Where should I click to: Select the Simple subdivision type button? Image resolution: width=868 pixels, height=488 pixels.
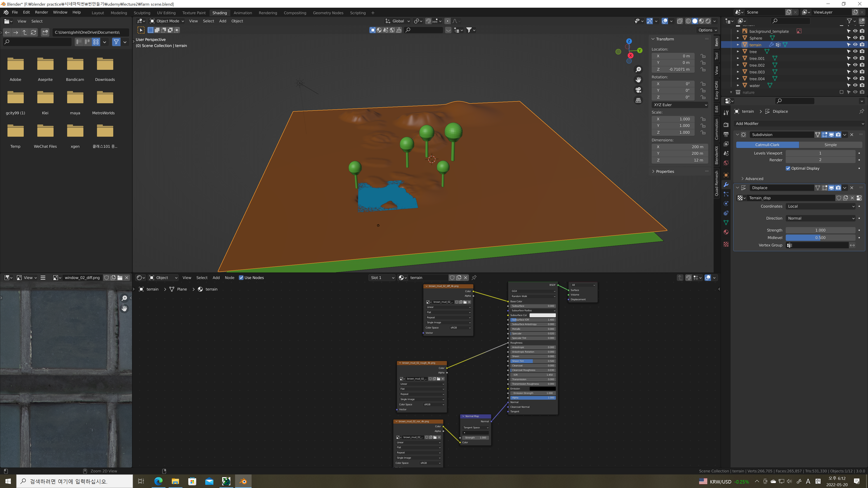pos(830,145)
